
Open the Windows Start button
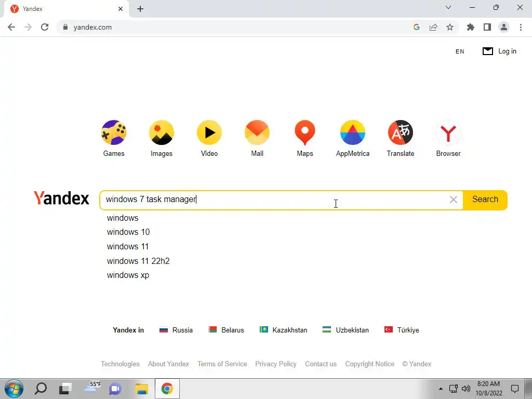pos(14,389)
